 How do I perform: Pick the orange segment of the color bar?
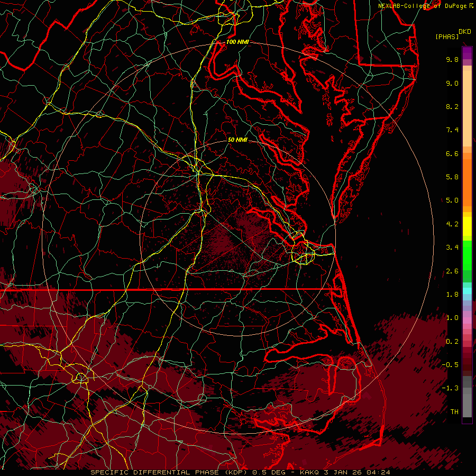point(467,183)
